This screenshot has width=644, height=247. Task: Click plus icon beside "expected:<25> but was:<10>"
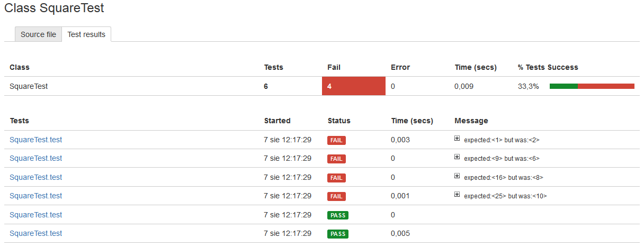(457, 195)
